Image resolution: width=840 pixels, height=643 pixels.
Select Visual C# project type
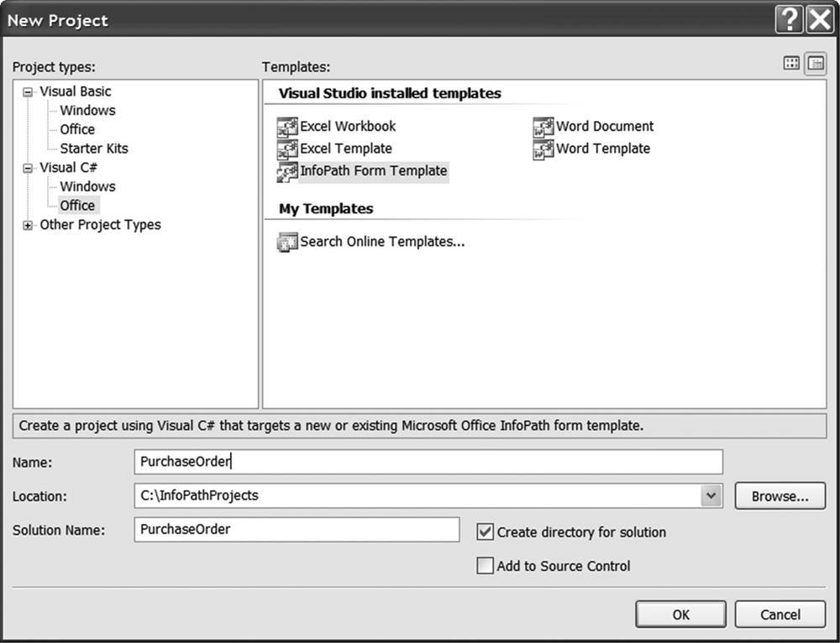click(x=69, y=168)
